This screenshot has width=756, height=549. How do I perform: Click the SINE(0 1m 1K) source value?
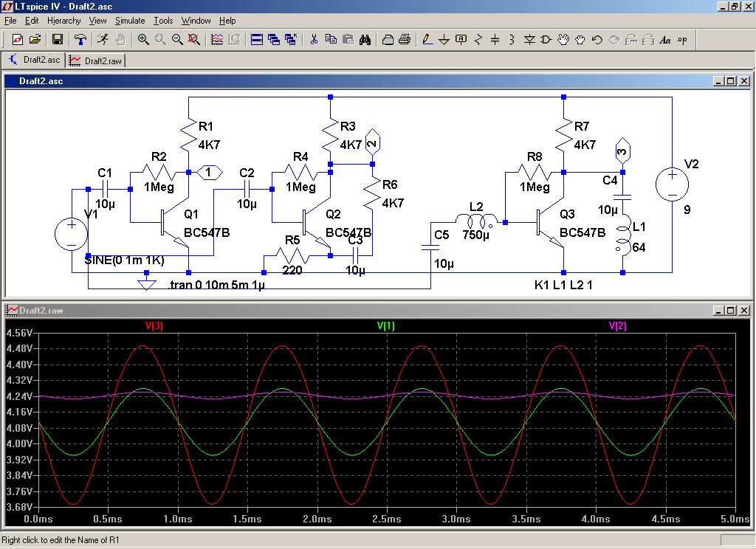(124, 260)
